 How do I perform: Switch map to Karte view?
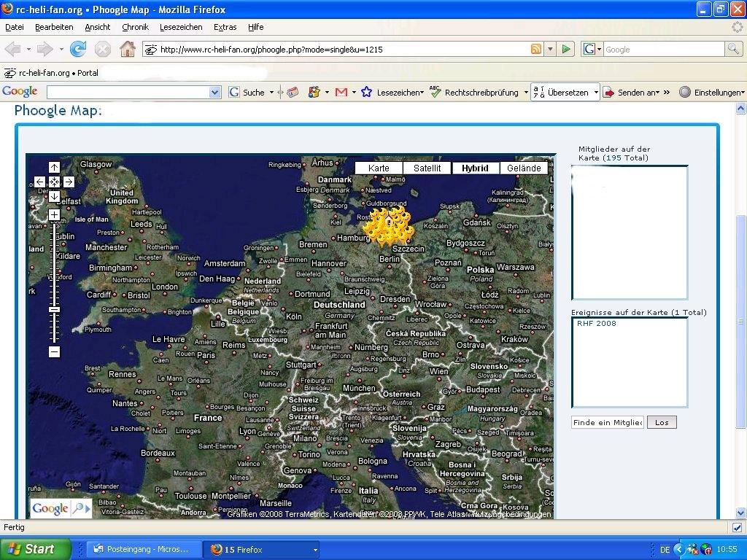coord(379,168)
